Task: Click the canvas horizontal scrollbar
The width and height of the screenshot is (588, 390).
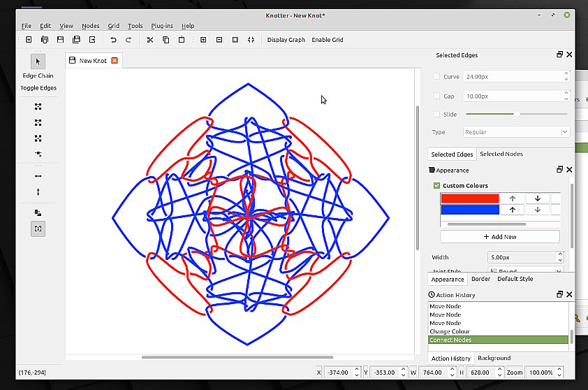Action: point(237,357)
